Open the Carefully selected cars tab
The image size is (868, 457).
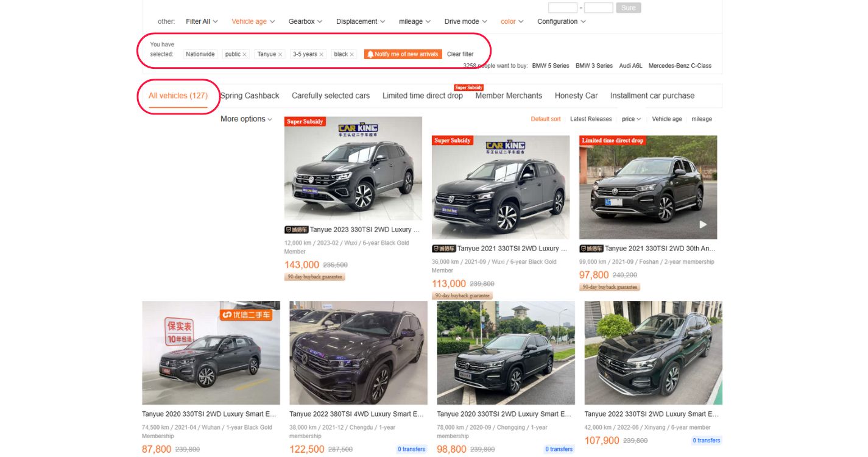click(x=331, y=96)
